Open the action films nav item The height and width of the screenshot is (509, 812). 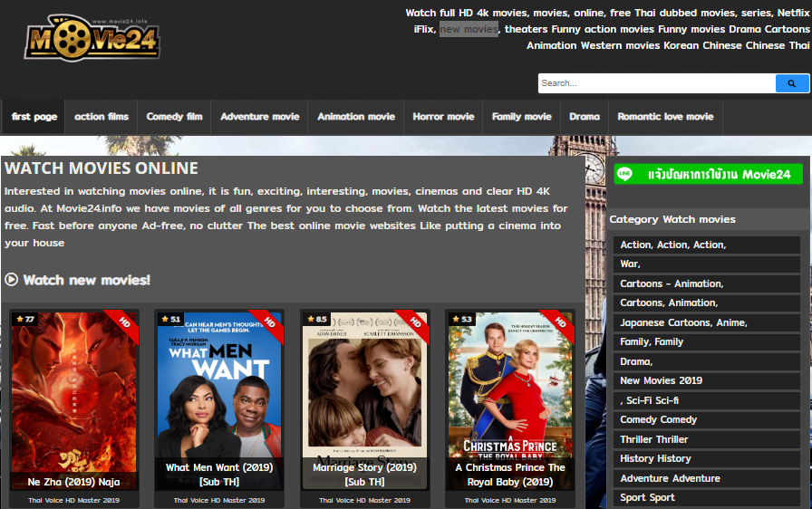pyautogui.click(x=101, y=117)
